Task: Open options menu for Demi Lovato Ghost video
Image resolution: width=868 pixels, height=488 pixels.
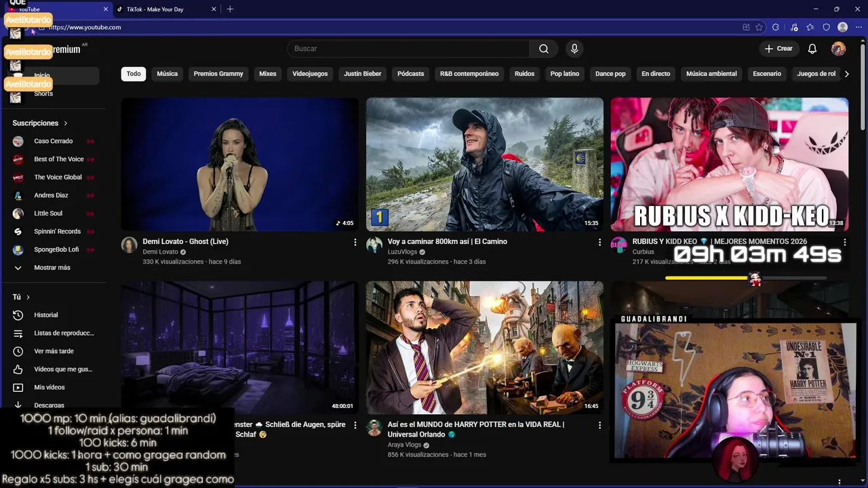Action: (355, 242)
